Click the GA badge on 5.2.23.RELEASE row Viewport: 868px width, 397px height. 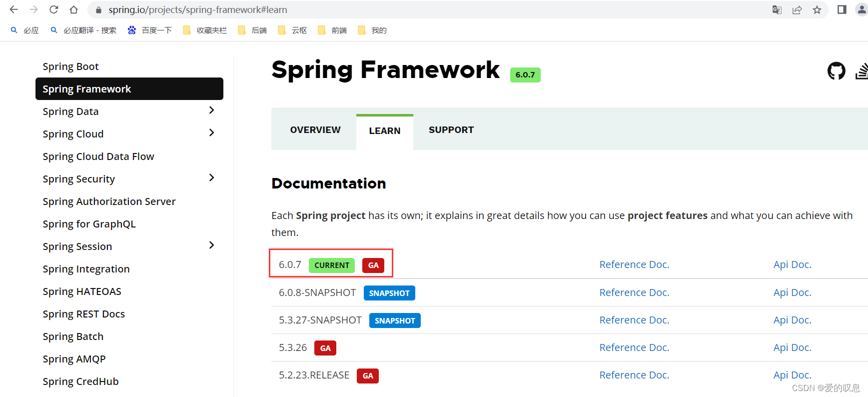[368, 375]
